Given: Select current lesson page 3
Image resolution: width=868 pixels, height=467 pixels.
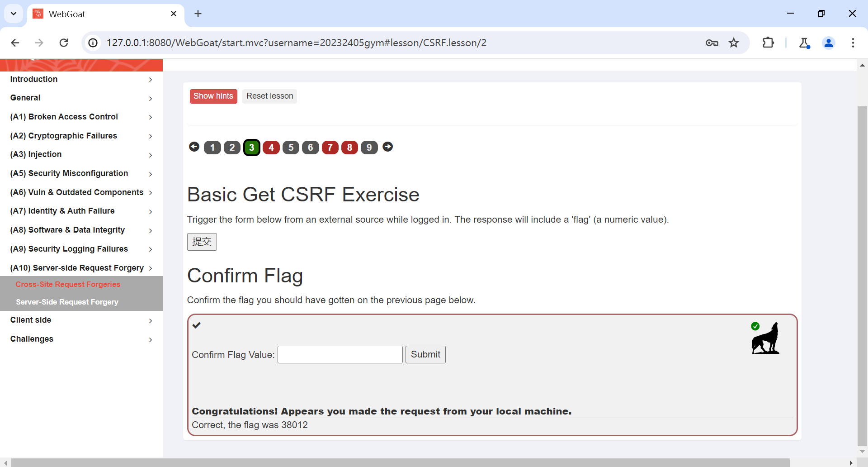Looking at the screenshot, I should [x=252, y=148].
